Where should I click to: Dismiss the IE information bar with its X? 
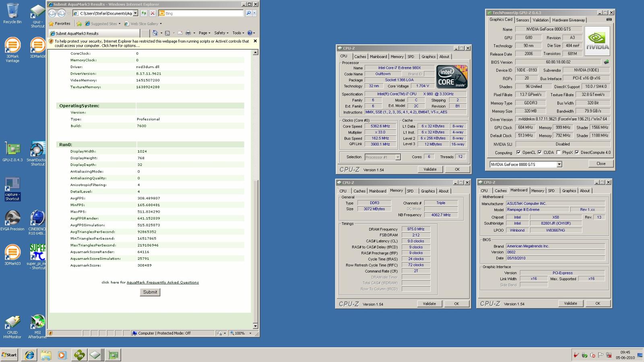pos(255,41)
